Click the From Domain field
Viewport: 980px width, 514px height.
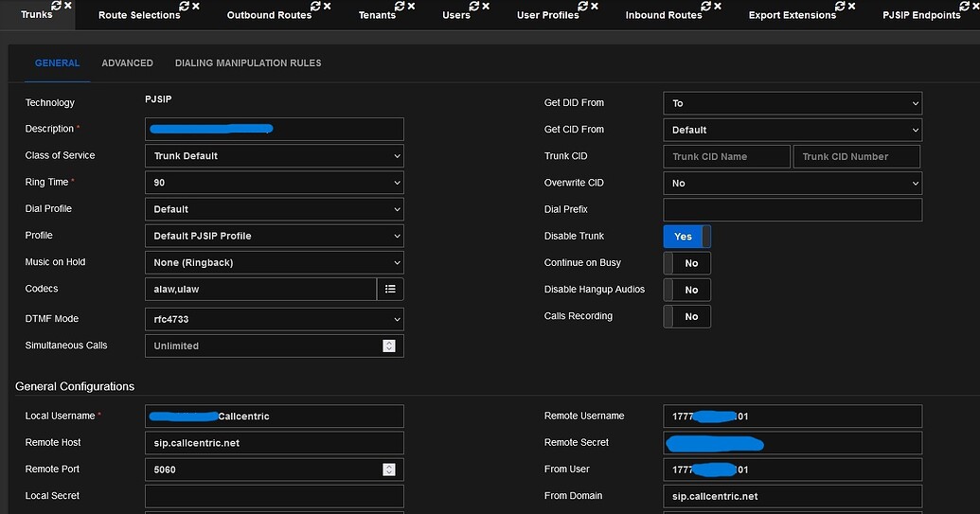tap(793, 497)
